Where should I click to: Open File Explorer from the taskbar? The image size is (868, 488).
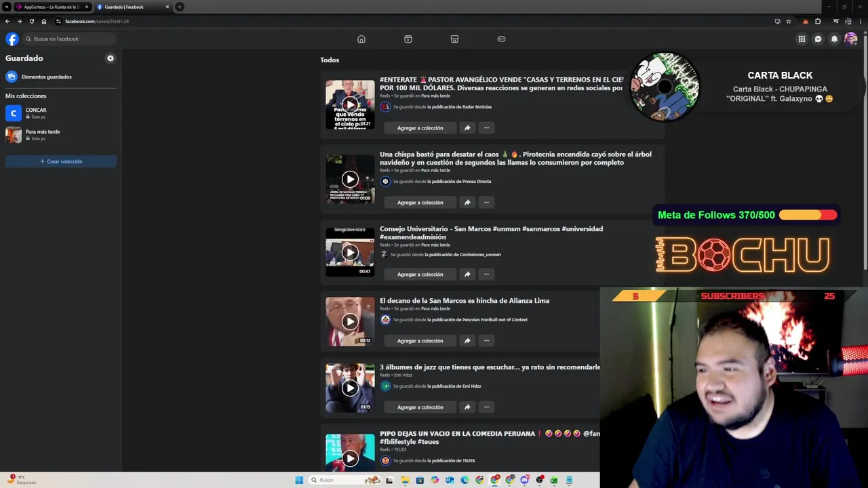[x=405, y=480]
